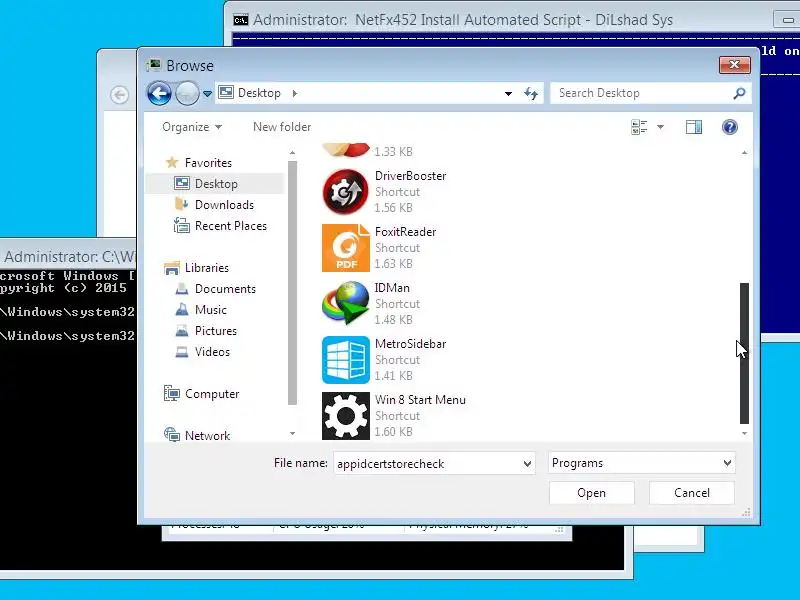Click the Cancel button
The width and height of the screenshot is (800, 600).
(692, 493)
